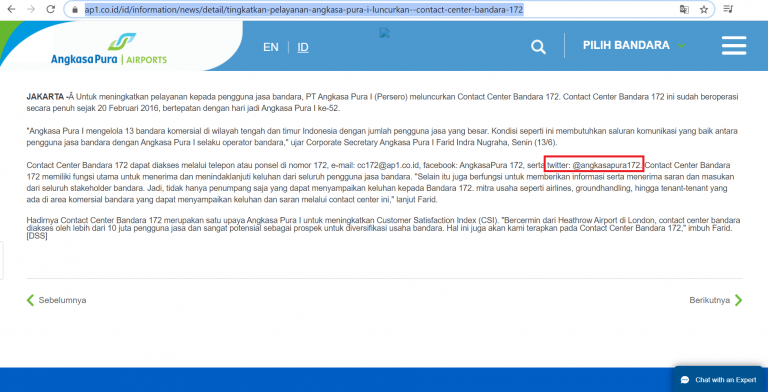Go back using the browser back arrow
The width and height of the screenshot is (768, 392).
coord(11,9)
